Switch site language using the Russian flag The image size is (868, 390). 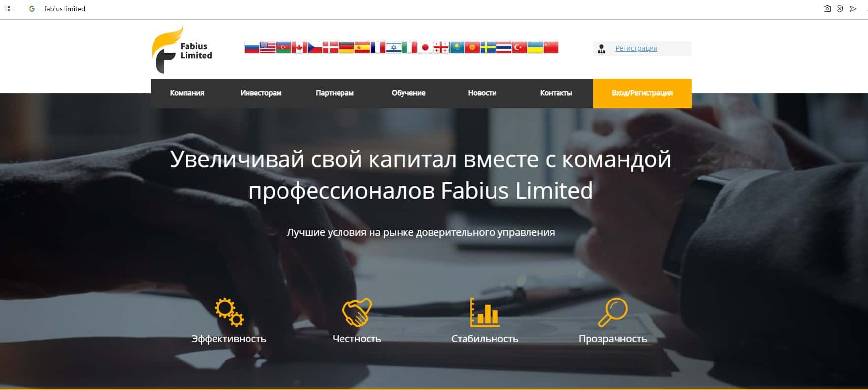(x=252, y=47)
